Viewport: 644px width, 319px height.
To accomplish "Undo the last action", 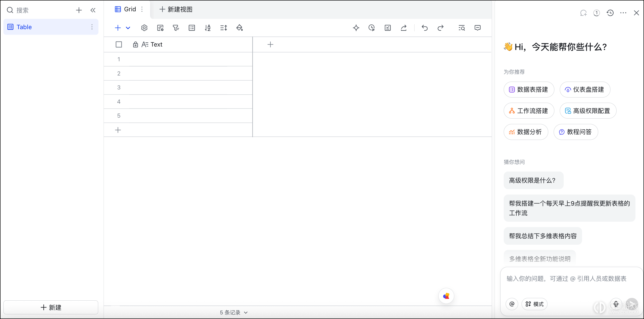I will coord(425,28).
